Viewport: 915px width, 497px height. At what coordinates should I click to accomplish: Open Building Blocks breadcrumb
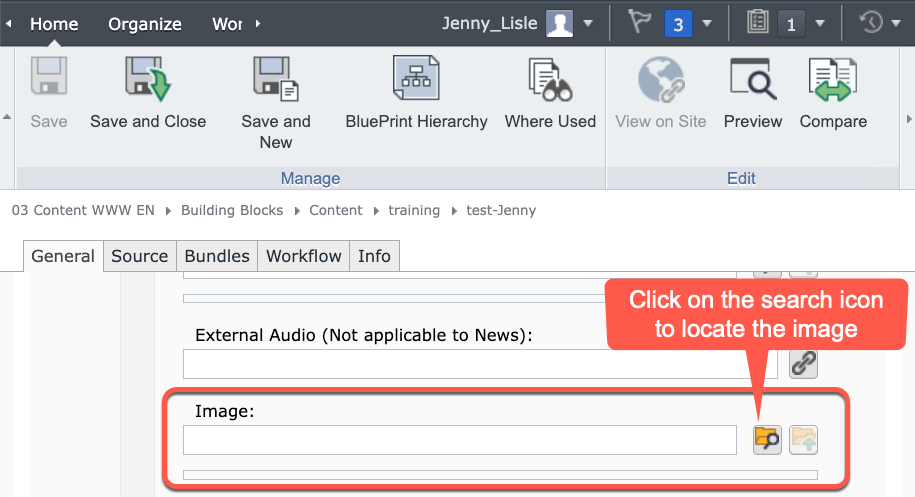[x=232, y=211]
